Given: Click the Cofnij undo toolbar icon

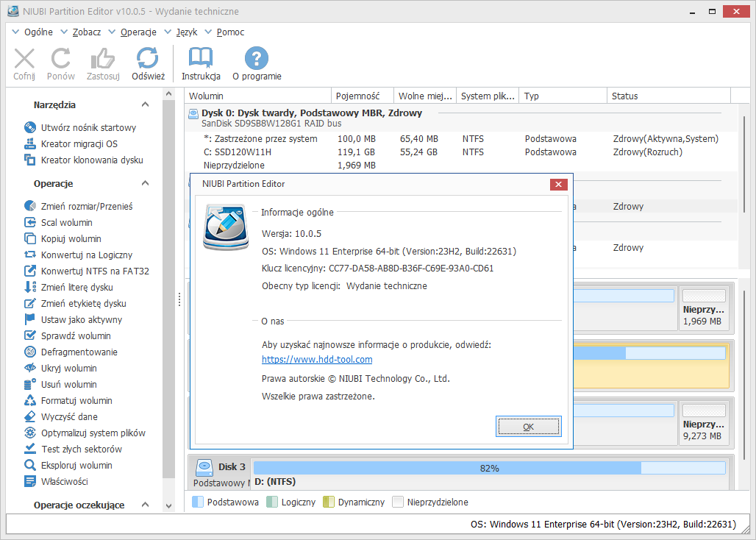Looking at the screenshot, I should pos(24,59).
